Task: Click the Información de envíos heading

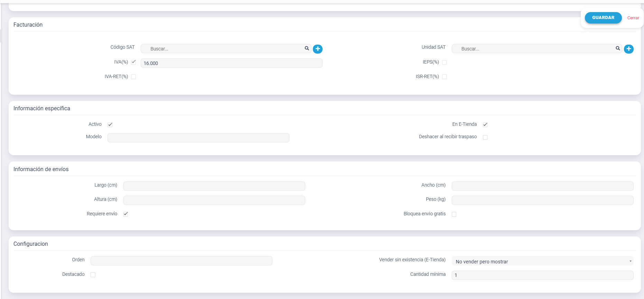Action: click(x=41, y=169)
